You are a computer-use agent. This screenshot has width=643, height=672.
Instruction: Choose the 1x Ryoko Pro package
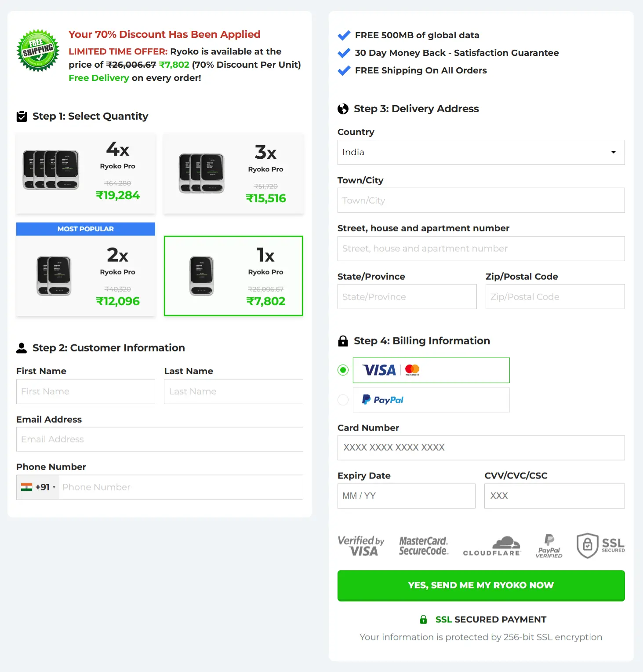[233, 276]
